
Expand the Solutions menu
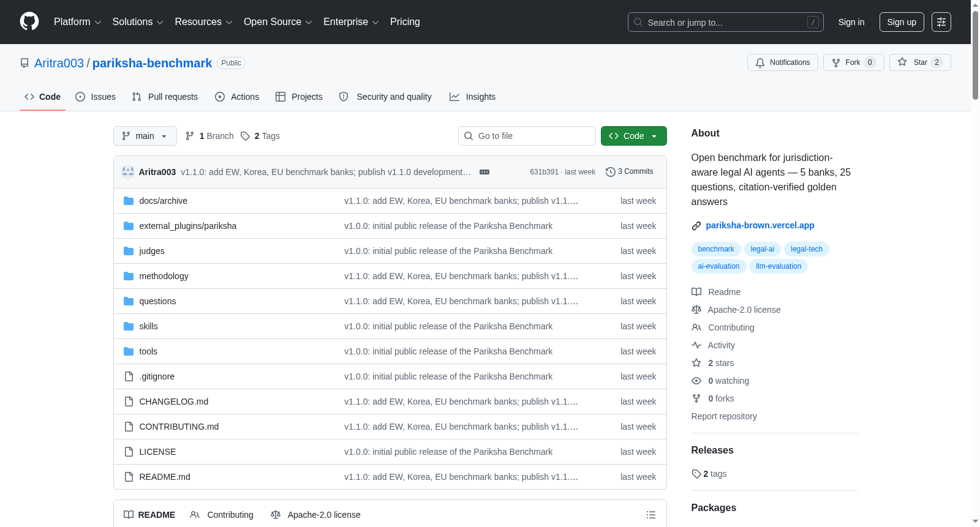(138, 22)
